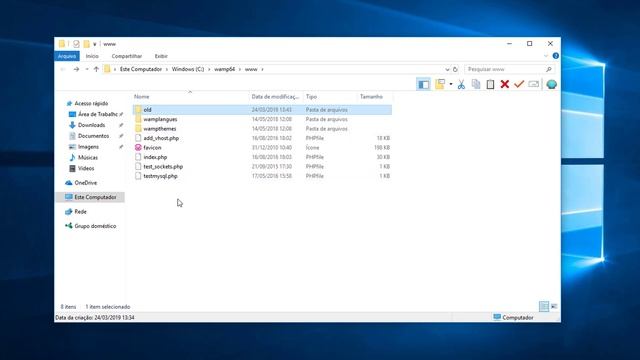Screen dimensions: 640x360
Task: Cut selection with the scissors icon
Action: (x=461, y=84)
